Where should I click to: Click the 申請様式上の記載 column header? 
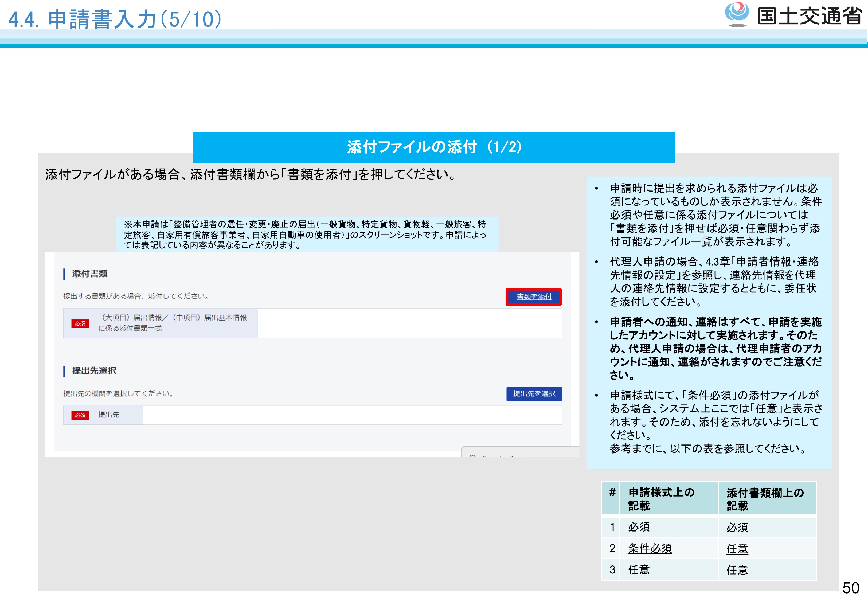click(x=661, y=499)
